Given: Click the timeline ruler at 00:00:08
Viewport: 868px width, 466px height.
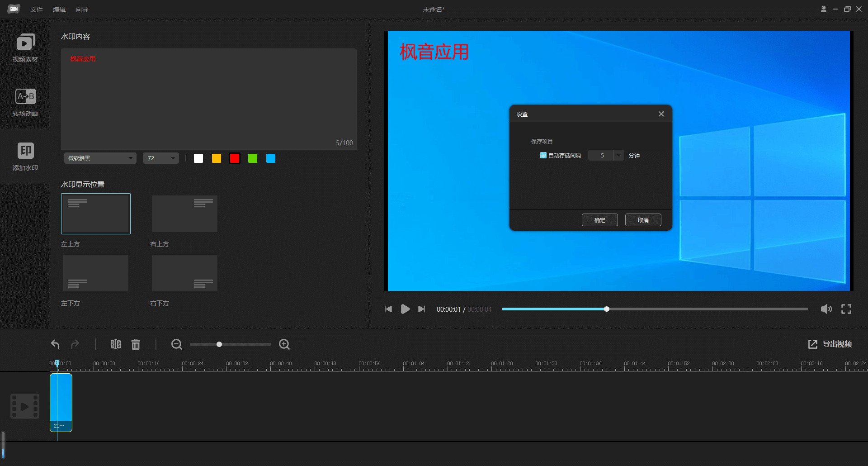Looking at the screenshot, I should (x=104, y=364).
